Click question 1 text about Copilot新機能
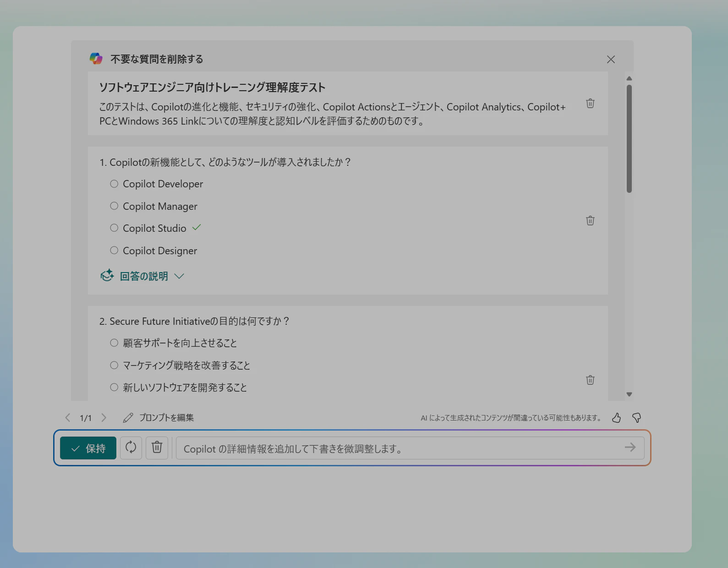This screenshot has width=728, height=568. point(225,162)
